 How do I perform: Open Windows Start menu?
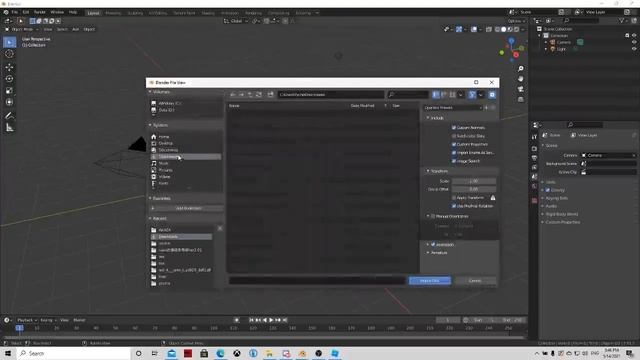point(8,353)
